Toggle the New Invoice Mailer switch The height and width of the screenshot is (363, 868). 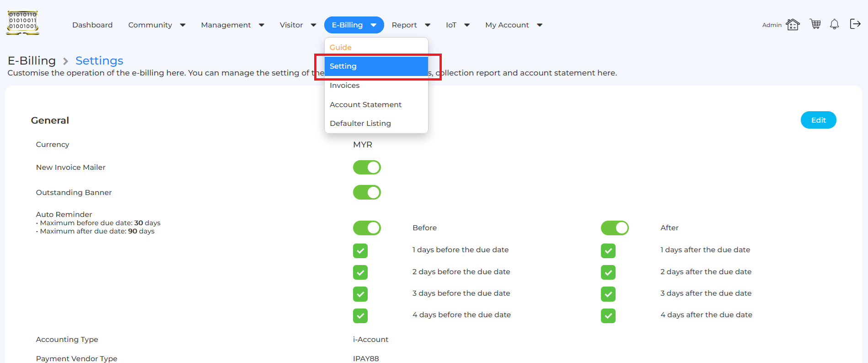click(367, 168)
